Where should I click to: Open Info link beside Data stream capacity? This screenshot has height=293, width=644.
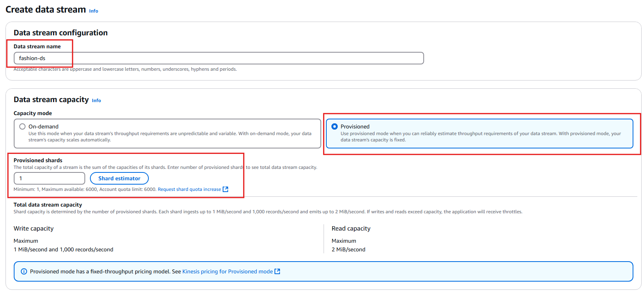click(x=96, y=101)
